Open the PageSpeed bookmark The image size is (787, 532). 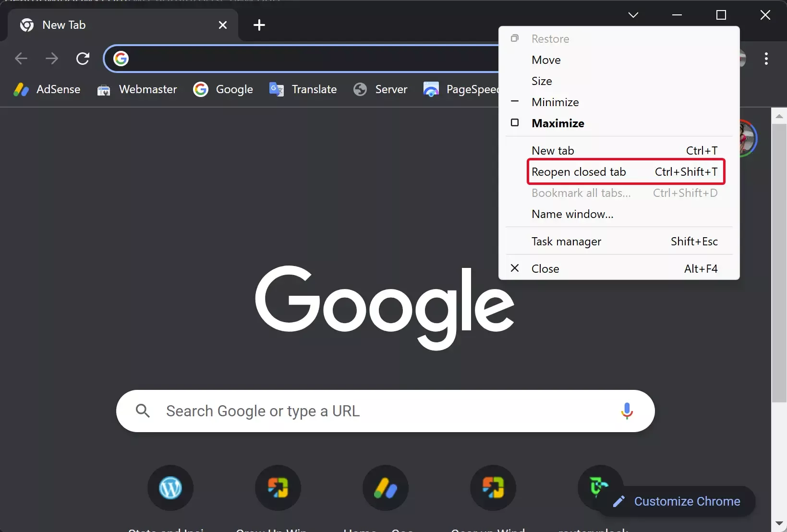point(461,89)
